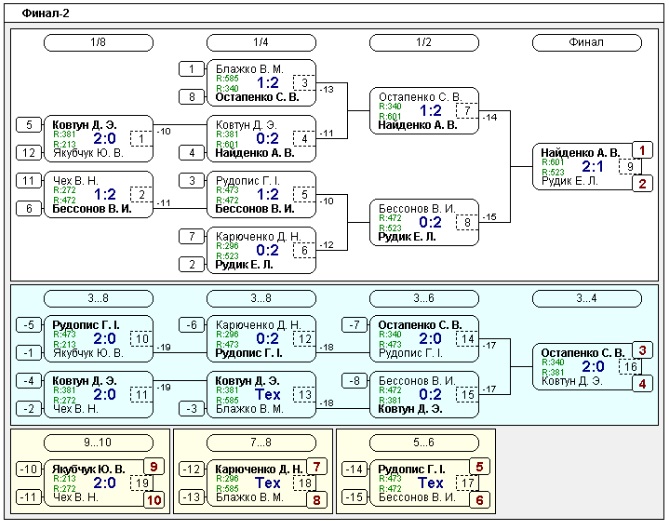Click match number 14 box, Остапенко–Рудопис game
This screenshot has height=521, width=669.
(467, 339)
